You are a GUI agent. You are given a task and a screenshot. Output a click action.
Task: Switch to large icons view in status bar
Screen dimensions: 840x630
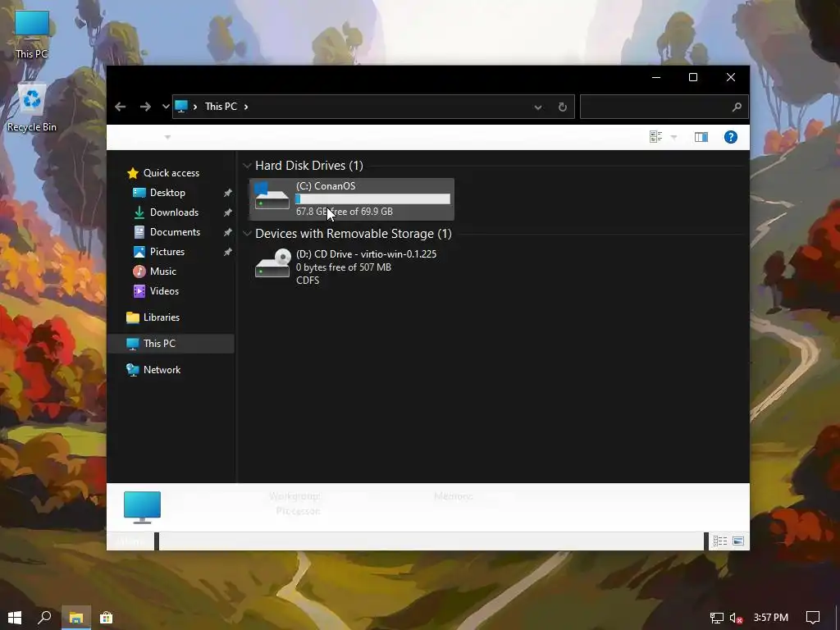pyautogui.click(x=738, y=541)
